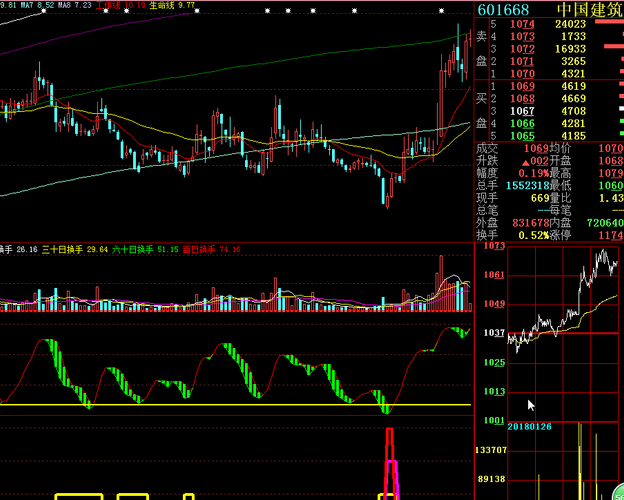Click the 总手 volume value 1552318
Image resolution: width=624 pixels, height=500 pixels.
click(528, 186)
